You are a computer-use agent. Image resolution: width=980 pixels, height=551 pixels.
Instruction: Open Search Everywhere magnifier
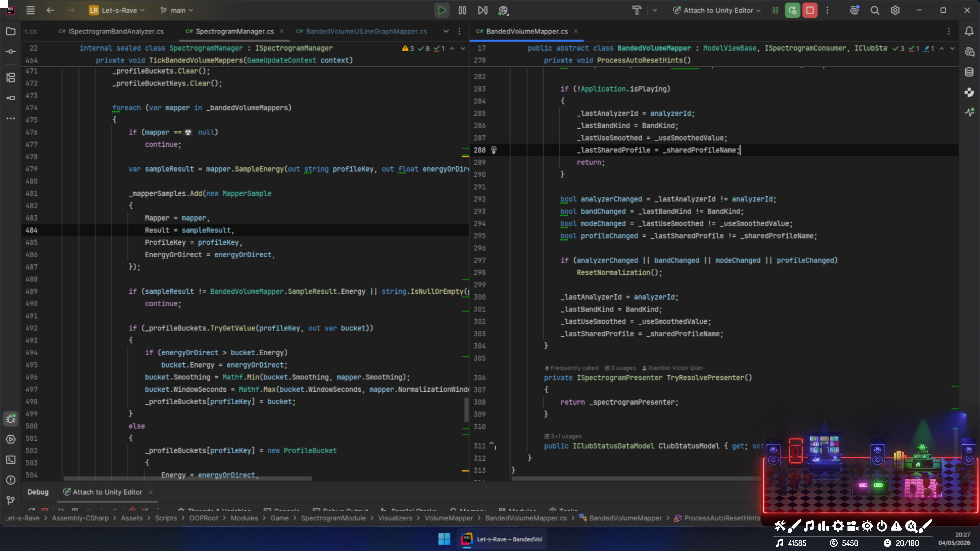(x=875, y=10)
